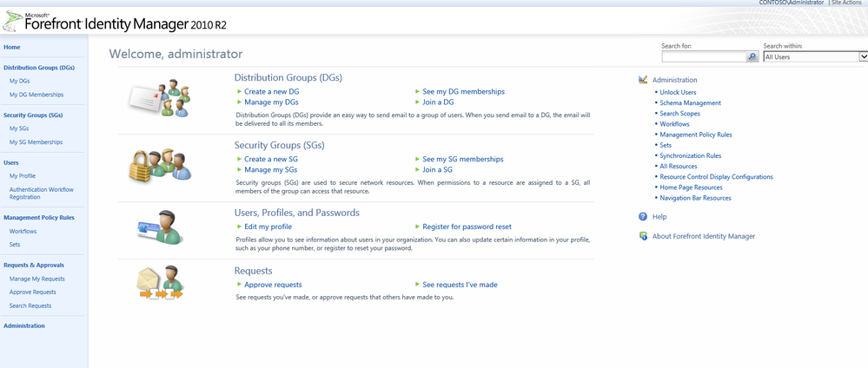Click the blue Help question icon

[x=643, y=216]
